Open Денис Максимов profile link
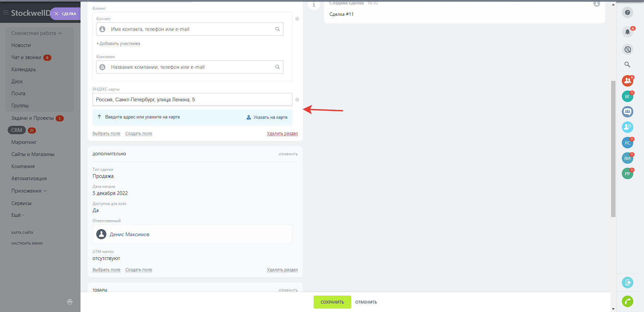This screenshot has width=644, height=312. [129, 235]
